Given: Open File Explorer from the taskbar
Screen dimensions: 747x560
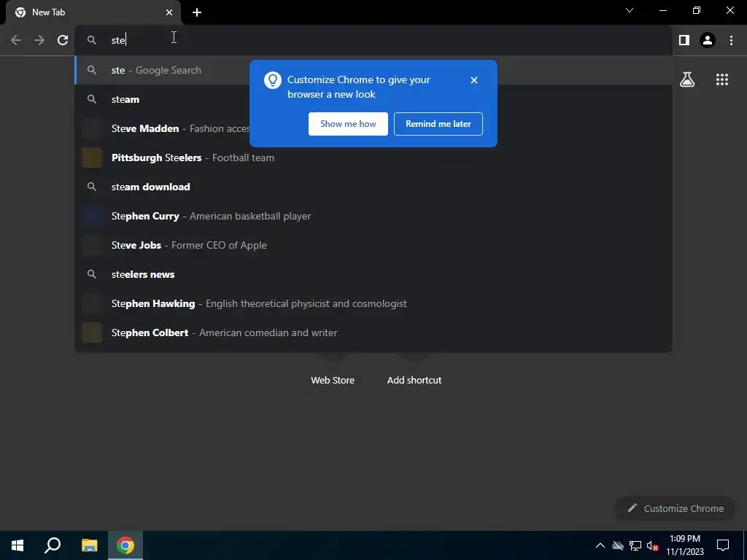Looking at the screenshot, I should 89,545.
